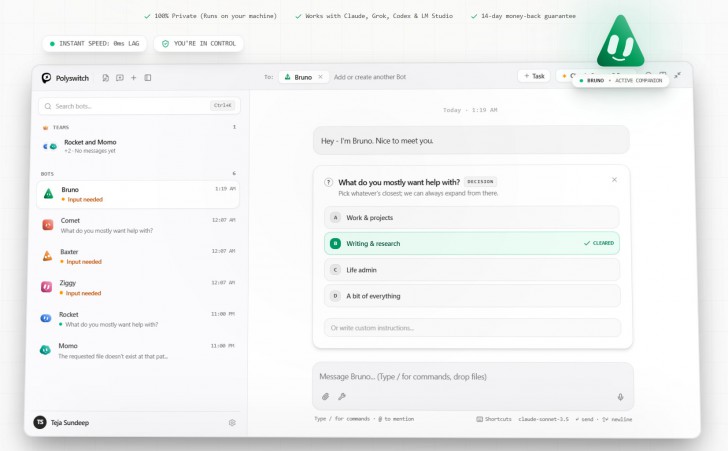Click the crown icon beside TEAMS

tap(46, 127)
